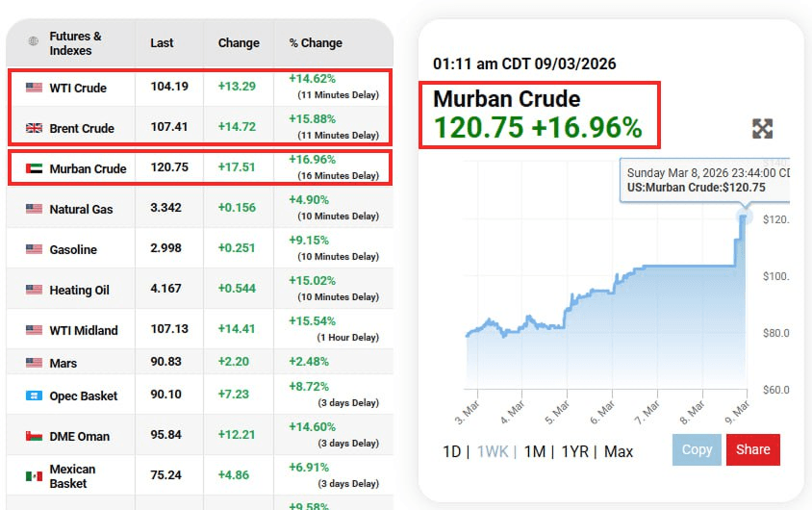Open the Heating Oil price link
The width and height of the screenshot is (812, 510).
(x=79, y=290)
